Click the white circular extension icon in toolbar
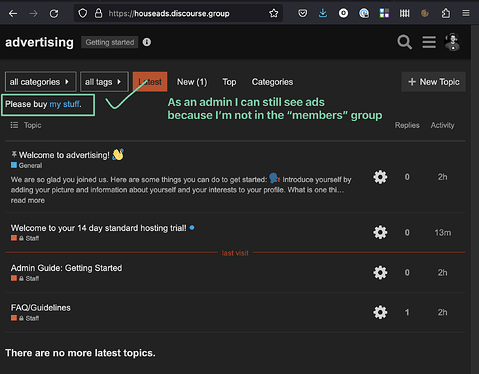This screenshot has height=374, width=479. pyautogui.click(x=343, y=13)
